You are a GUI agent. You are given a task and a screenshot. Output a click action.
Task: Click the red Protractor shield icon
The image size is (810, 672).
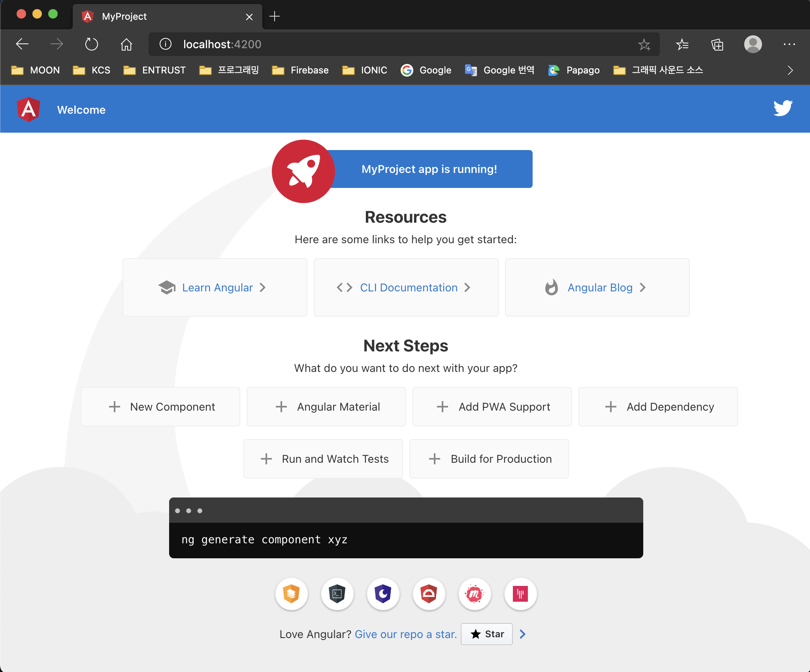tap(429, 594)
